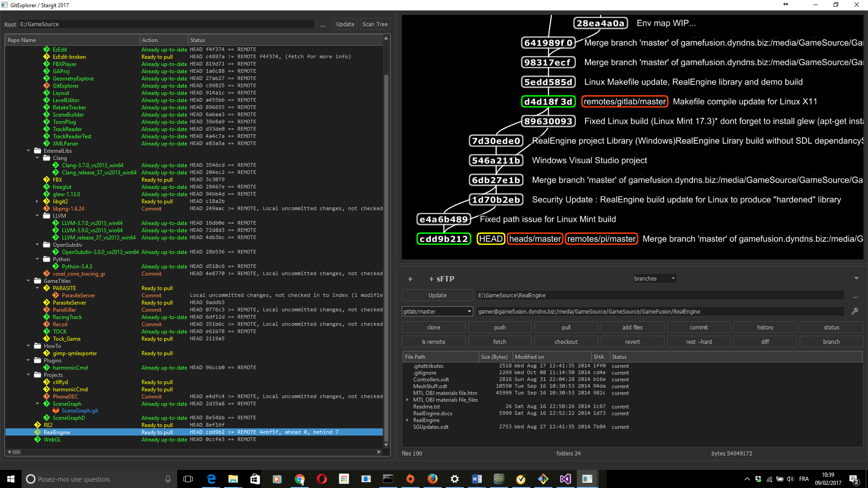Collapse the Clang folder node
The image size is (868, 488).
coord(38,158)
